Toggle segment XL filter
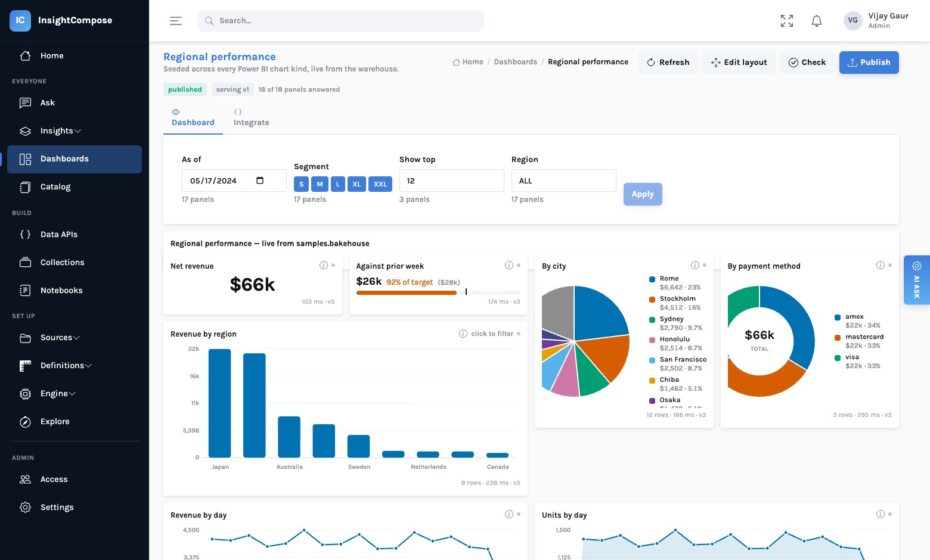Image resolution: width=930 pixels, height=560 pixels. pyautogui.click(x=357, y=184)
